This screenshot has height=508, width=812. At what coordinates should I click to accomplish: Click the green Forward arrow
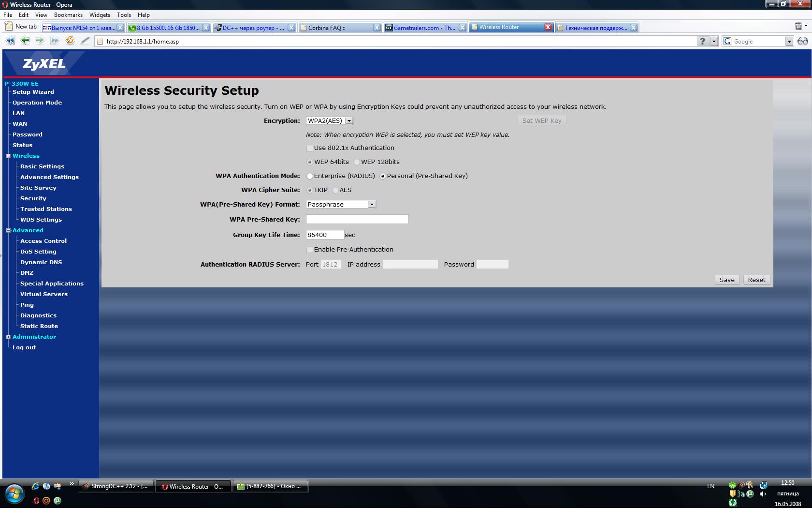(40, 41)
